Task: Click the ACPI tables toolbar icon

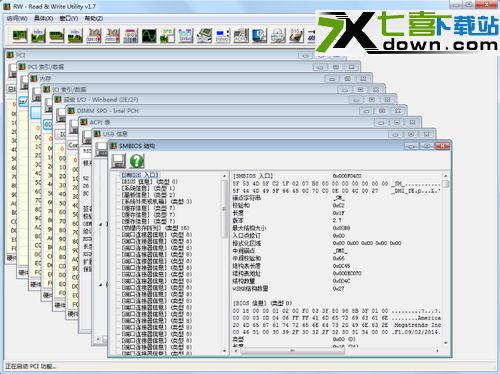Action: point(241,36)
